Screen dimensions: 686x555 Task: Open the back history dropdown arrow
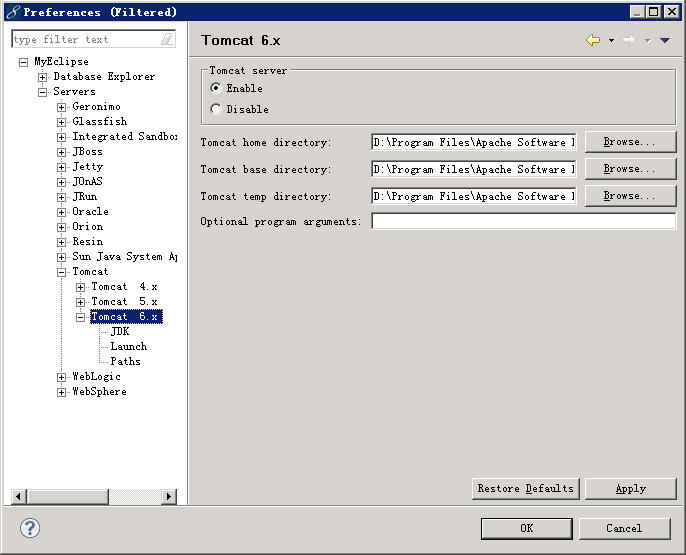(611, 41)
